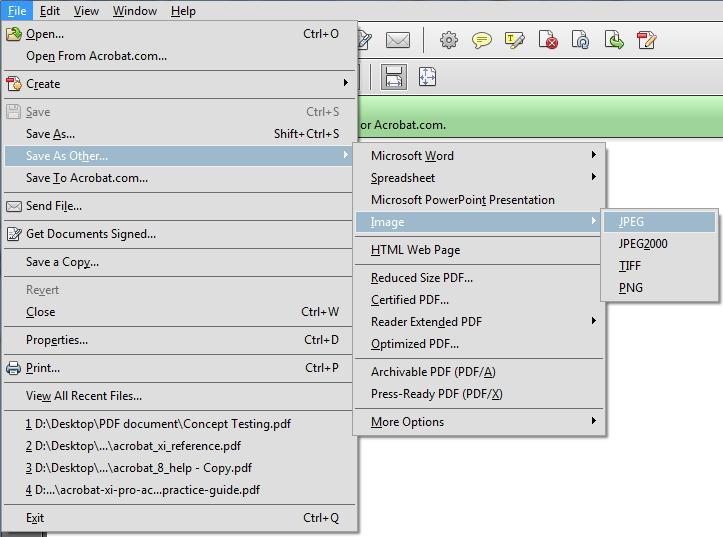Select the highlight text tool icon
Image resolution: width=723 pixels, height=537 pixels.
click(515, 41)
